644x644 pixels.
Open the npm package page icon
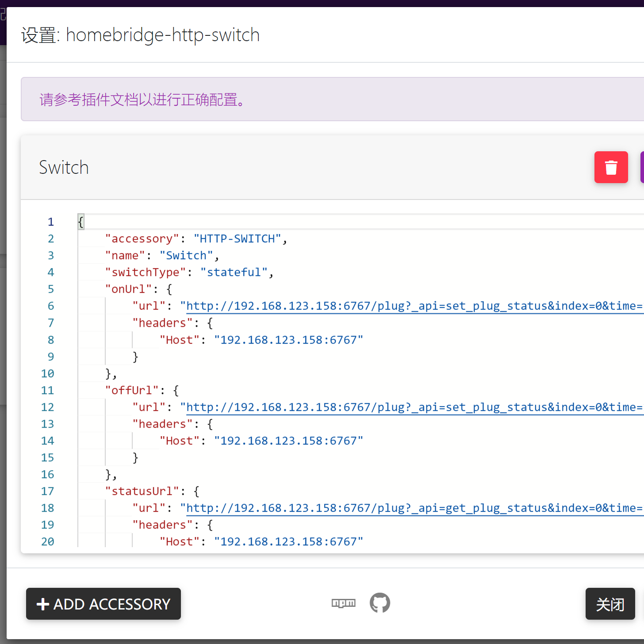(344, 603)
